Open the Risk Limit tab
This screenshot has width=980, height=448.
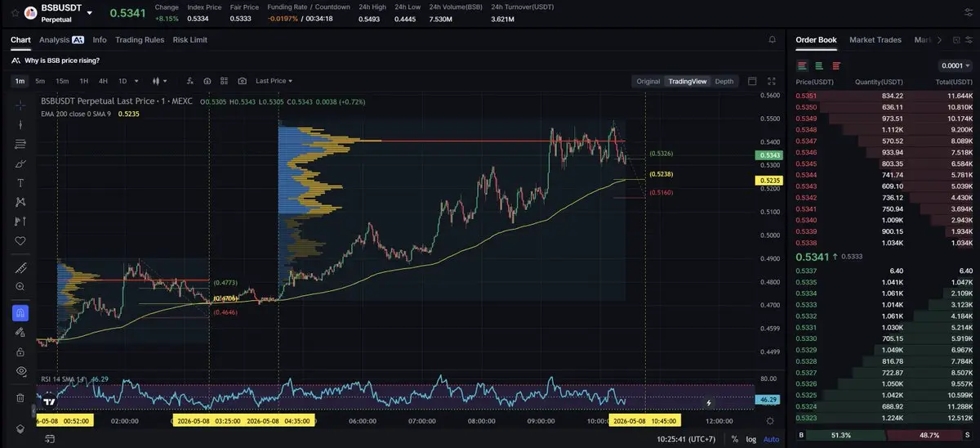click(x=190, y=39)
